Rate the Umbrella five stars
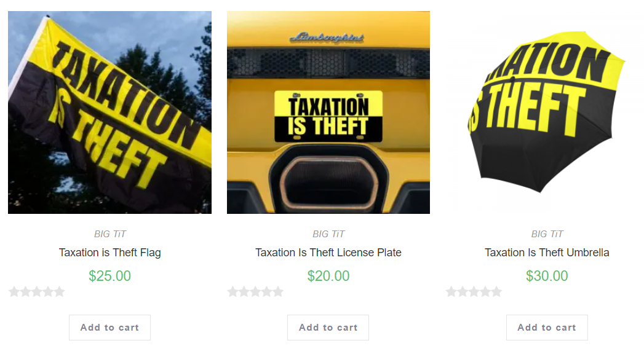Image resolution: width=644 pixels, height=346 pixels. pos(496,292)
